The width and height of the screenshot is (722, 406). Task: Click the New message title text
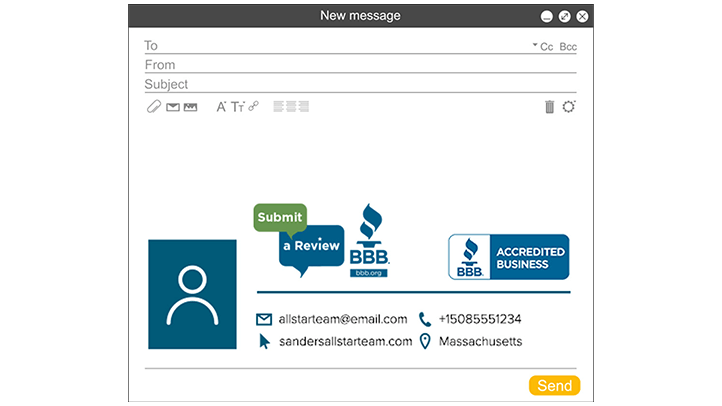click(361, 16)
